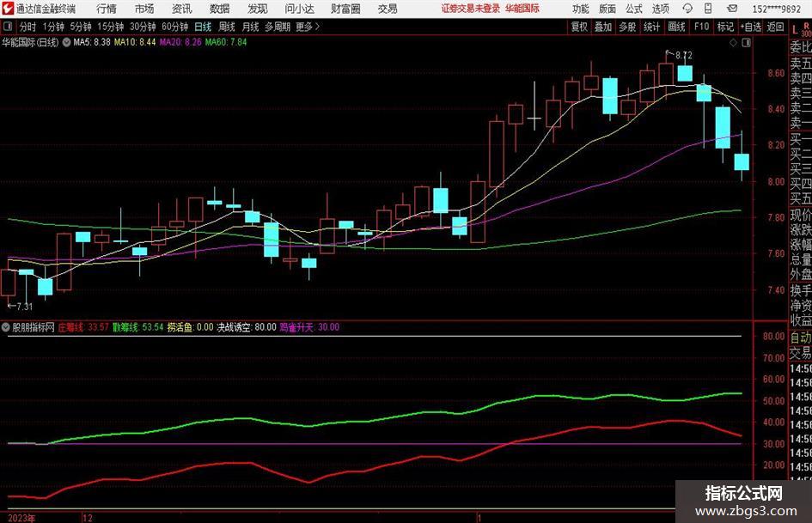Click the 7.31 low price marker

click(x=24, y=307)
